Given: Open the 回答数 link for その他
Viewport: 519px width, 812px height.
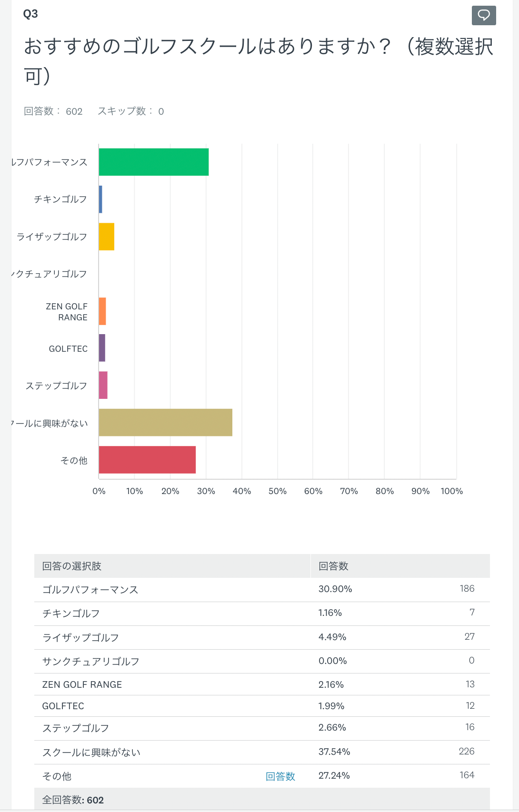Looking at the screenshot, I should coord(280,776).
